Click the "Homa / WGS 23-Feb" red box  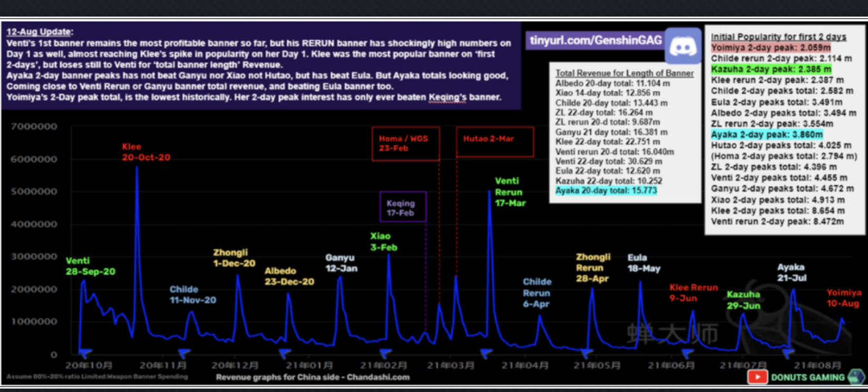pos(405,144)
